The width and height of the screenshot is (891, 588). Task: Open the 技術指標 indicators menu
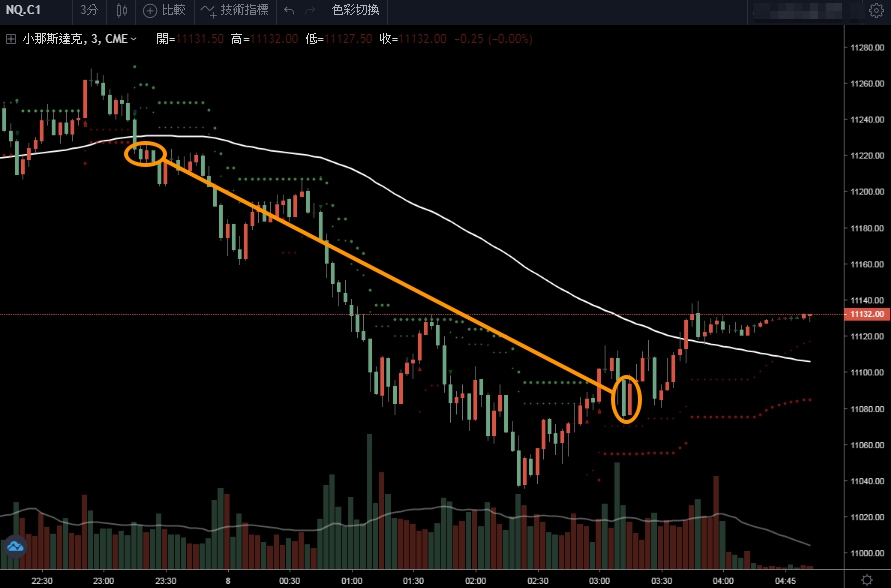(235, 10)
